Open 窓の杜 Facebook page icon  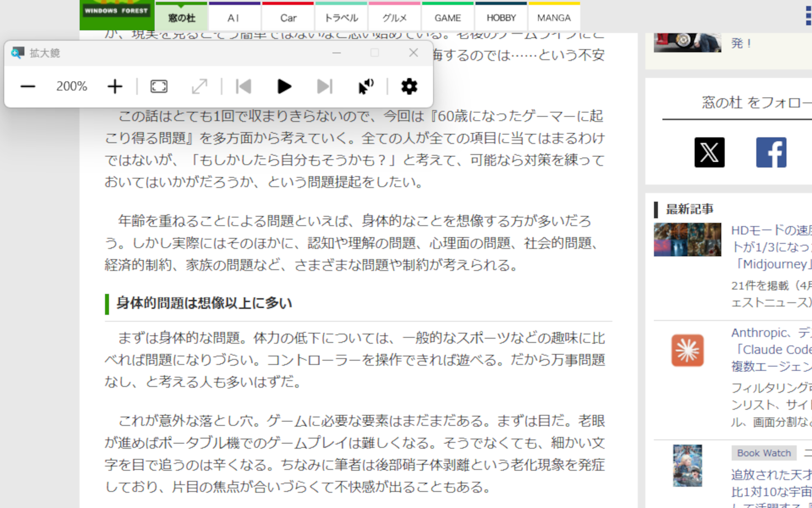pyautogui.click(x=771, y=152)
